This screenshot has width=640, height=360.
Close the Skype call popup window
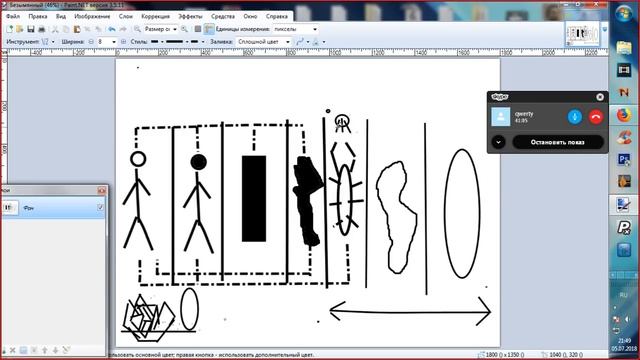[x=600, y=97]
